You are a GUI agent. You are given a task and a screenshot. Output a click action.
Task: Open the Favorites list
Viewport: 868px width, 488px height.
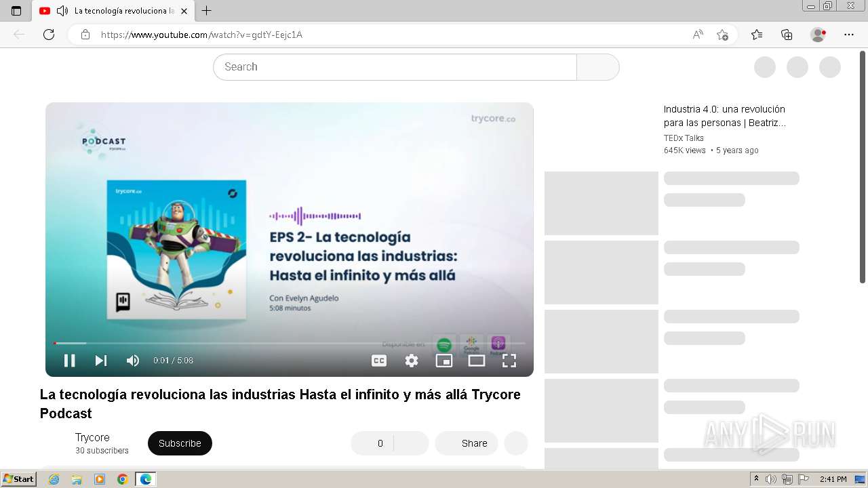757,35
